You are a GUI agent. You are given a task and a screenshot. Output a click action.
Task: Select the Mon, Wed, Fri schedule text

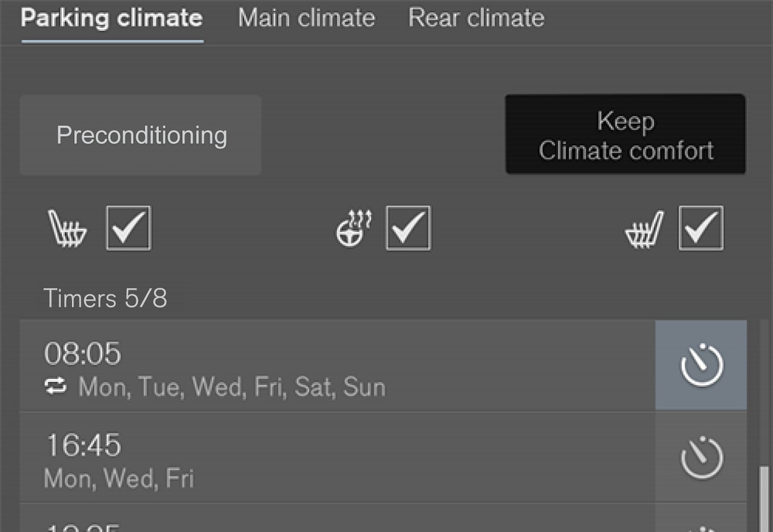119,479
